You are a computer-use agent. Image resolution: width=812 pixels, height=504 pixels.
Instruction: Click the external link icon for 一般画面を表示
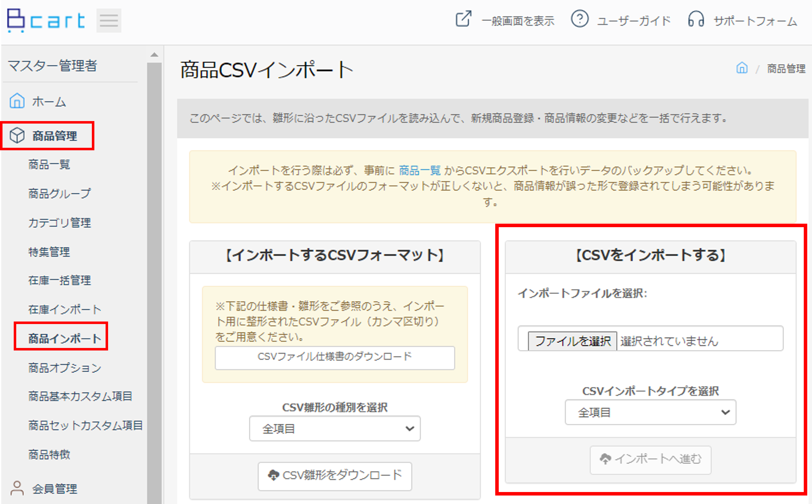click(x=463, y=19)
